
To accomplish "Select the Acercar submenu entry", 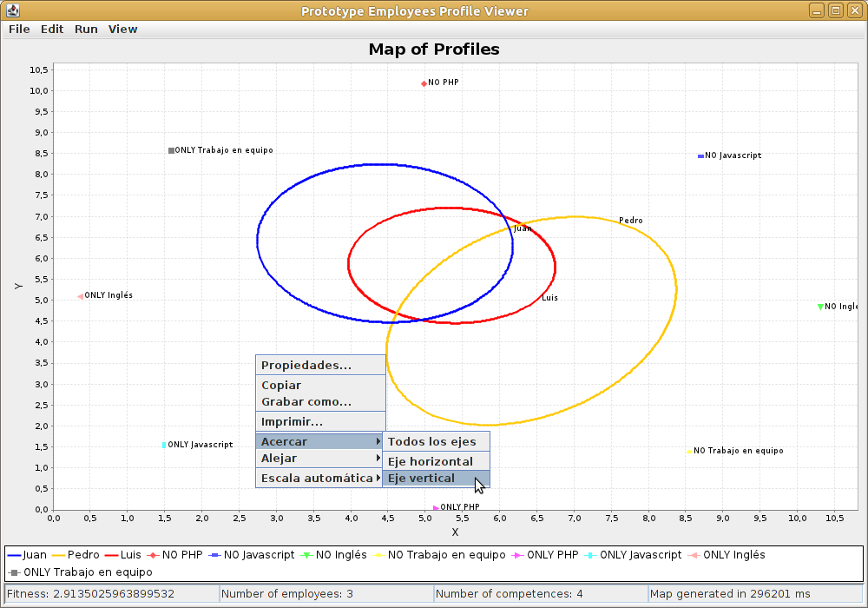I will (320, 442).
